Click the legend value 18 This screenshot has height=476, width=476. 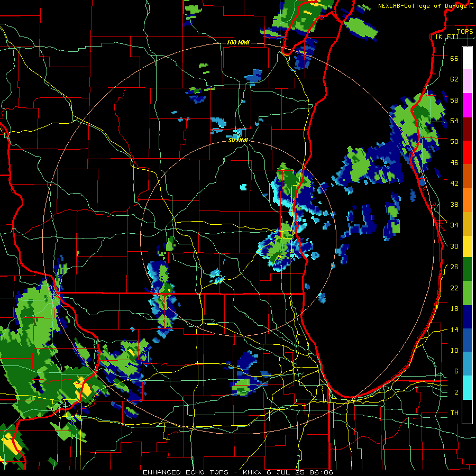pyautogui.click(x=454, y=309)
